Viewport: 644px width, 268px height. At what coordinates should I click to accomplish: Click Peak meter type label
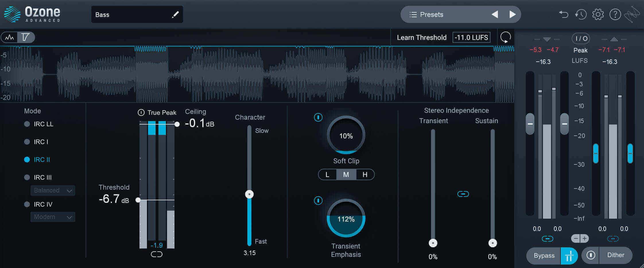(x=580, y=50)
